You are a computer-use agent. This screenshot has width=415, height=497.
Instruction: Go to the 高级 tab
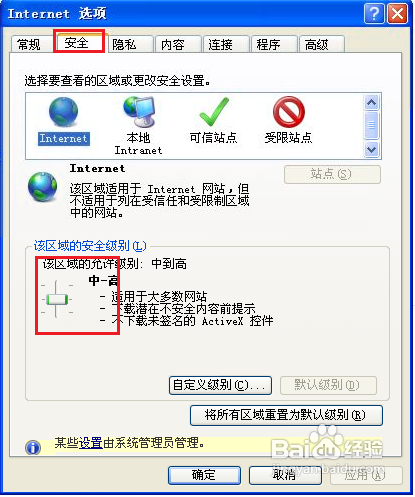tap(316, 45)
